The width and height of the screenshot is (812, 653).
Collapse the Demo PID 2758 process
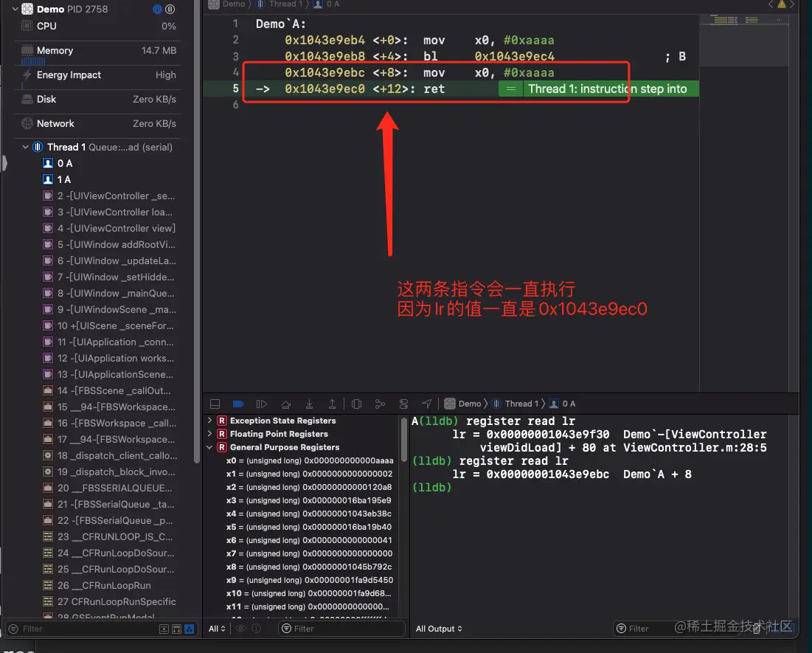click(15, 10)
